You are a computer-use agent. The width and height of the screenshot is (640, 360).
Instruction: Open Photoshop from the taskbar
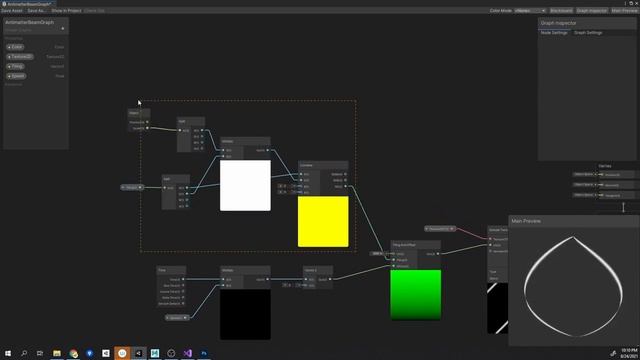(x=204, y=353)
